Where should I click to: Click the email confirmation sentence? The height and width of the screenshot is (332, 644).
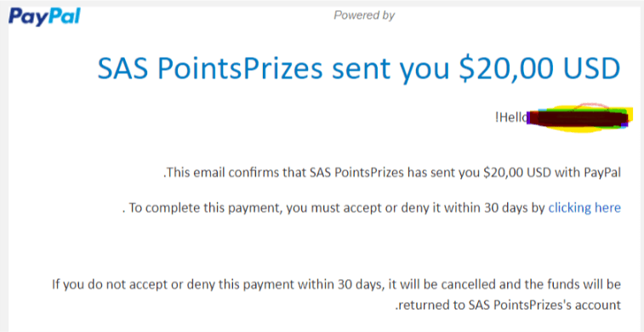click(x=392, y=173)
